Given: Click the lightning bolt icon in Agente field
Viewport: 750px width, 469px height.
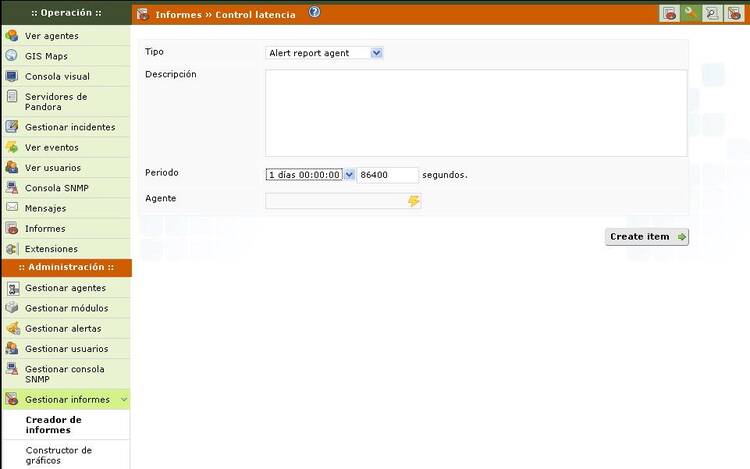Looking at the screenshot, I should pyautogui.click(x=414, y=201).
